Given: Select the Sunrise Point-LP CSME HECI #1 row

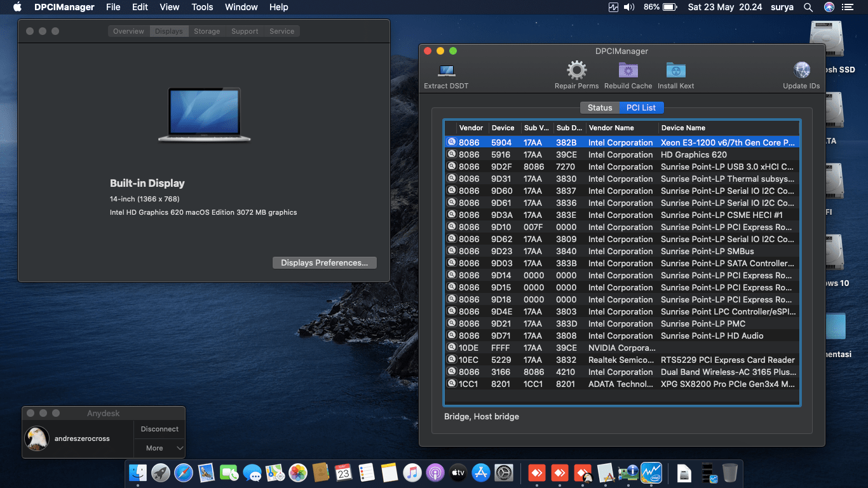Looking at the screenshot, I should pyautogui.click(x=621, y=215).
